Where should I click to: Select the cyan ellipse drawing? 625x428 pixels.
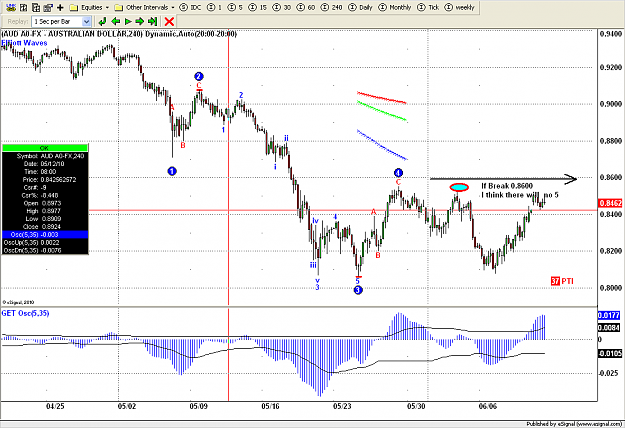(x=459, y=187)
